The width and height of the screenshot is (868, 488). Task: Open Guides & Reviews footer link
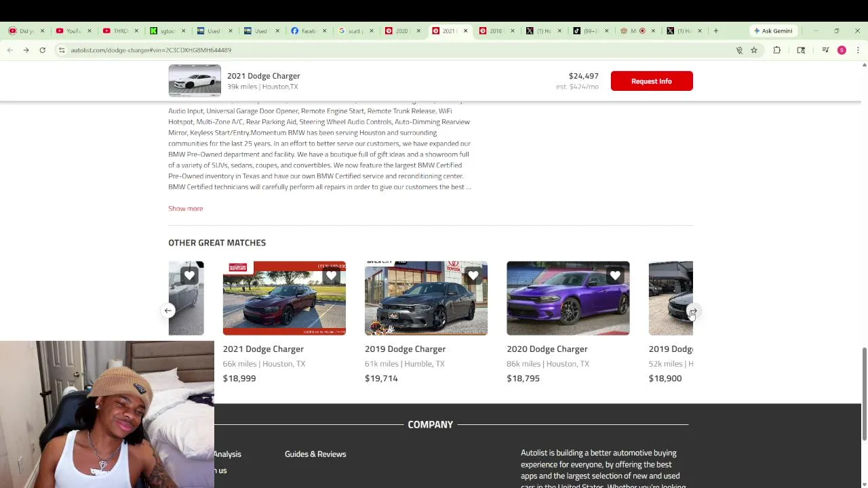(315, 454)
